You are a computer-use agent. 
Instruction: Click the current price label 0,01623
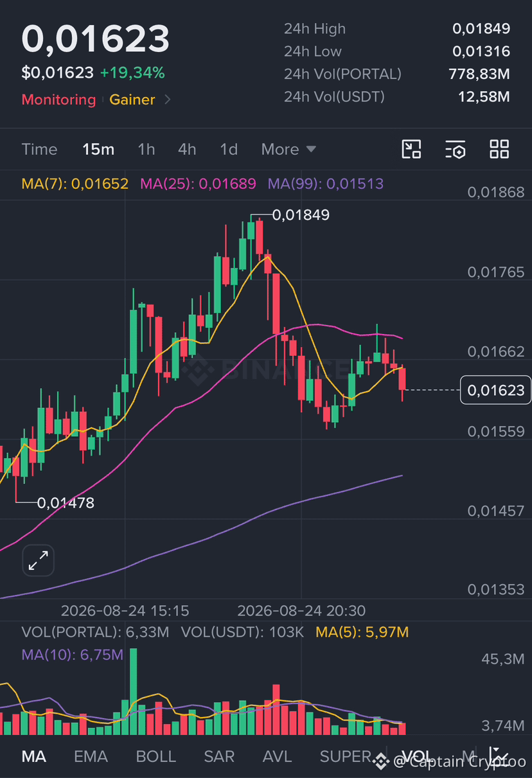(495, 390)
